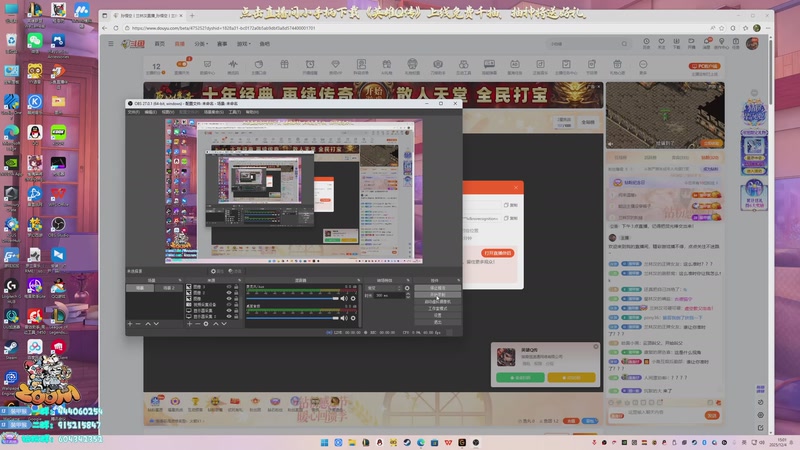Open the 更多 icon in broadcaster toolbar

(x=643, y=66)
